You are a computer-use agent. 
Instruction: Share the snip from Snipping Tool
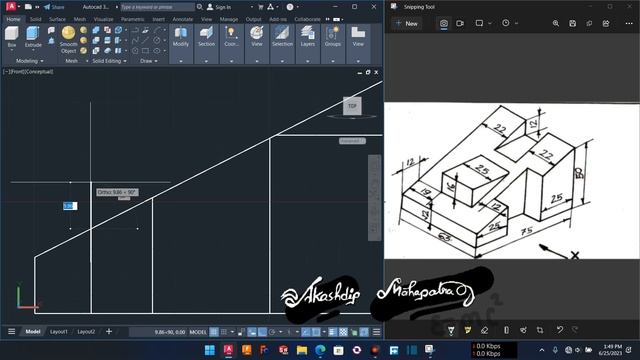point(606,23)
